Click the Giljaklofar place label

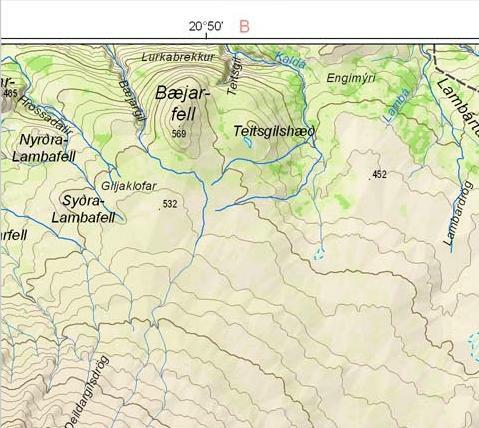[128, 186]
